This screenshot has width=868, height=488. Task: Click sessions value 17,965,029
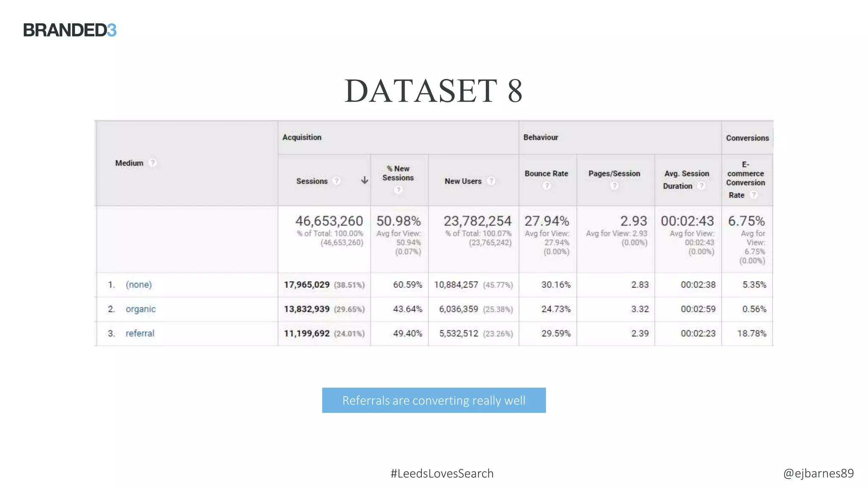pos(306,285)
